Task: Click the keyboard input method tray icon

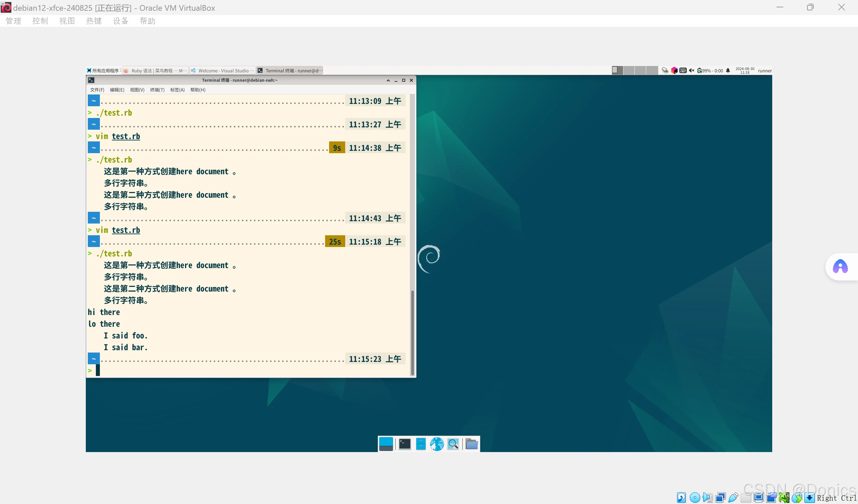Action: [x=683, y=70]
